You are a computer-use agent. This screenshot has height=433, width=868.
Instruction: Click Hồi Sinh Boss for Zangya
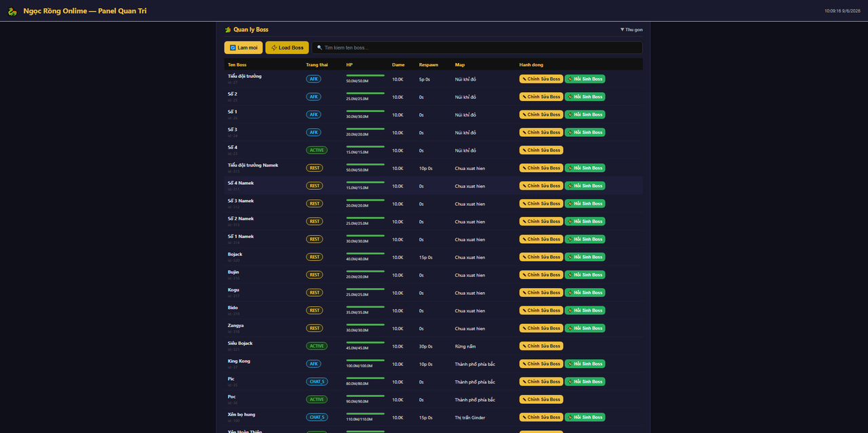(585, 328)
